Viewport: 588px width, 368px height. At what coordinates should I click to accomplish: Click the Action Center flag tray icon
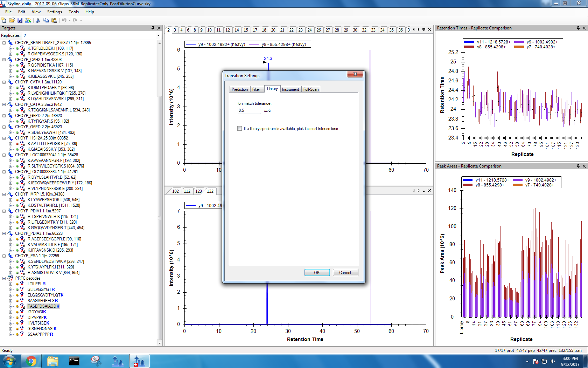point(536,361)
